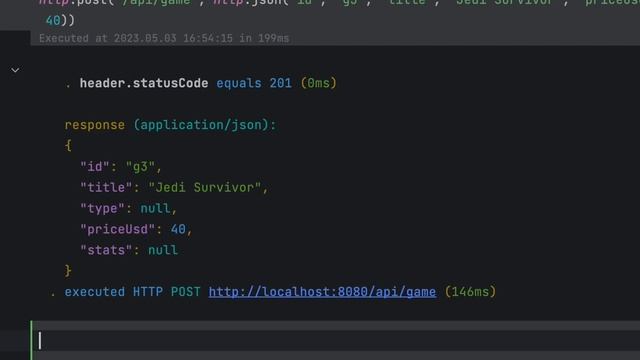Open the localhost:8080/api/game link
This screenshot has height=360, width=640.
[x=322, y=292]
